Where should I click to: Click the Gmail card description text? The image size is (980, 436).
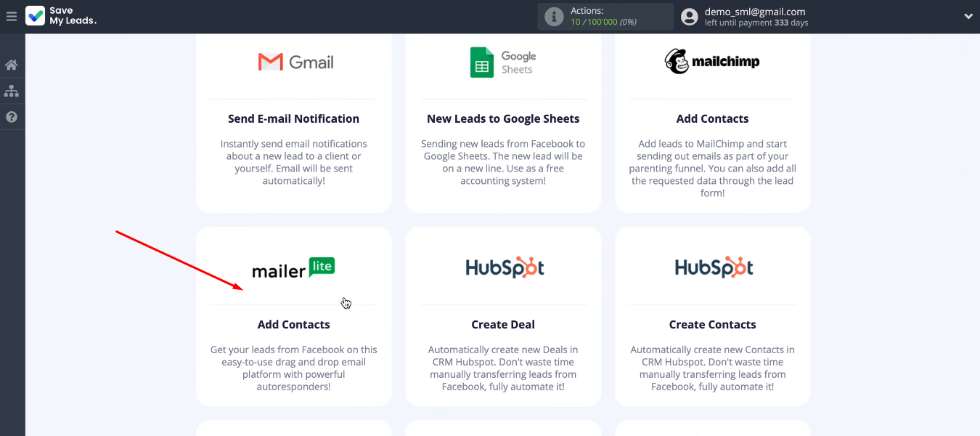(293, 162)
